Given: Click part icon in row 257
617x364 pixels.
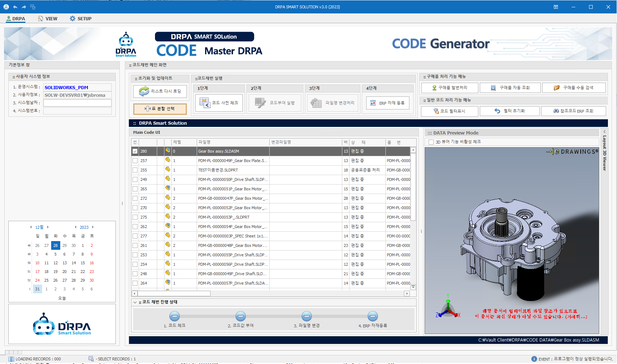Looking at the screenshot, I should click(168, 160).
